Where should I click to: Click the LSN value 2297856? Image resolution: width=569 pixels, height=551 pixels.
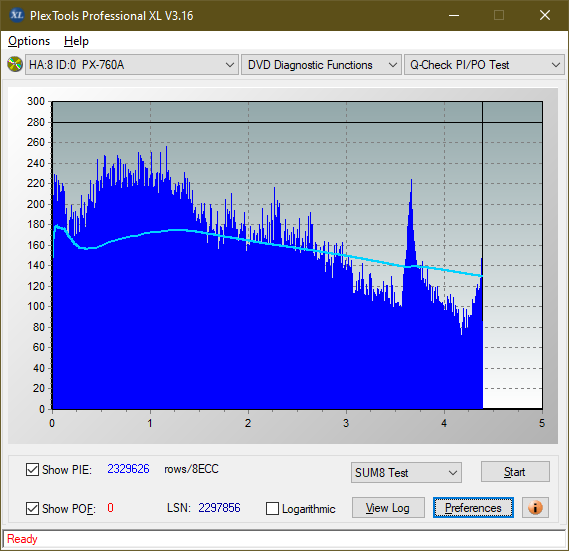tap(219, 508)
